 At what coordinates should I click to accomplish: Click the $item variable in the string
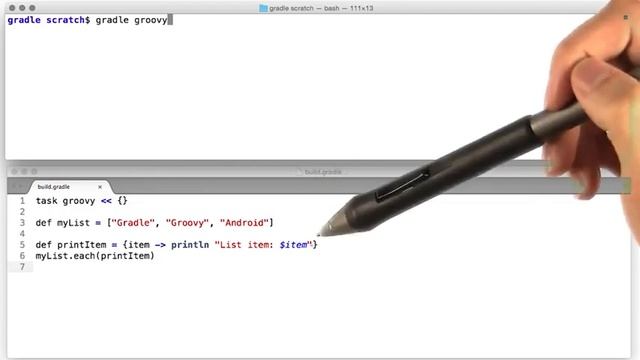(x=293, y=245)
